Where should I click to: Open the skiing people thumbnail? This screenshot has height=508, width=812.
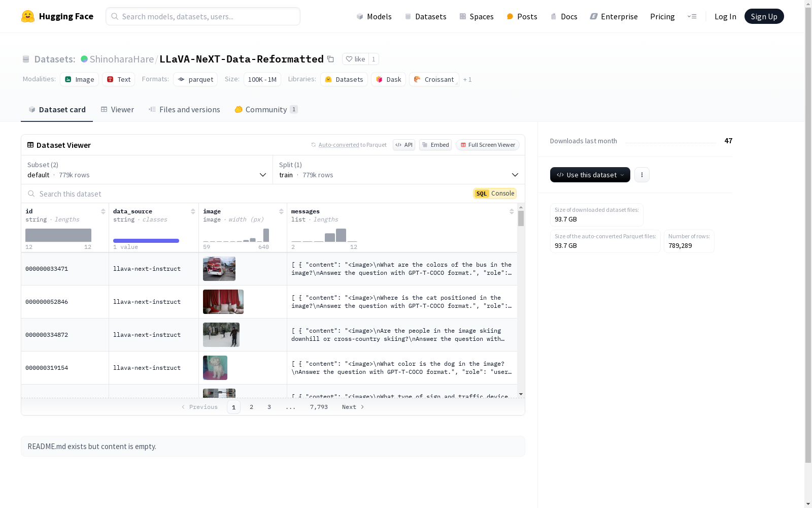221,335
